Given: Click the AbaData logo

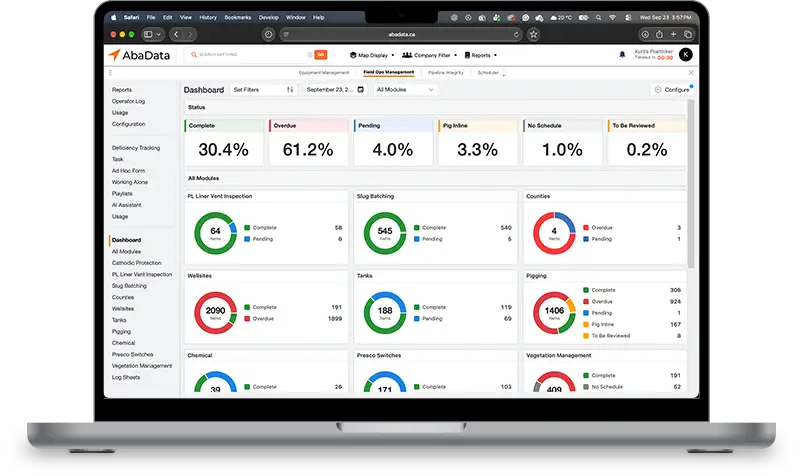Looking at the screenshot, I should click(x=139, y=55).
